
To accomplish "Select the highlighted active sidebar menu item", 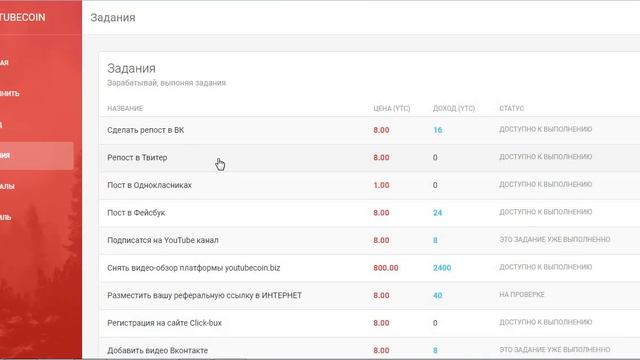I will click(x=37, y=156).
